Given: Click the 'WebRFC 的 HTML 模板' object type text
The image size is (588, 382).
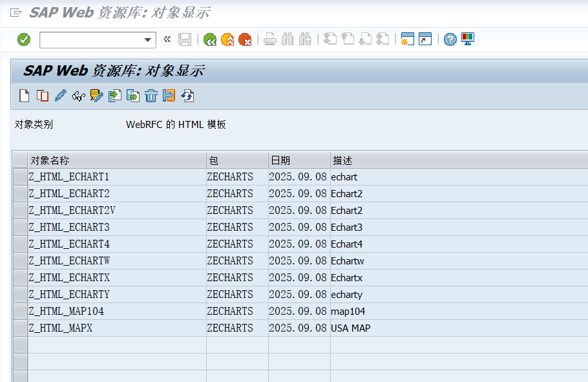Looking at the screenshot, I should pos(176,125).
